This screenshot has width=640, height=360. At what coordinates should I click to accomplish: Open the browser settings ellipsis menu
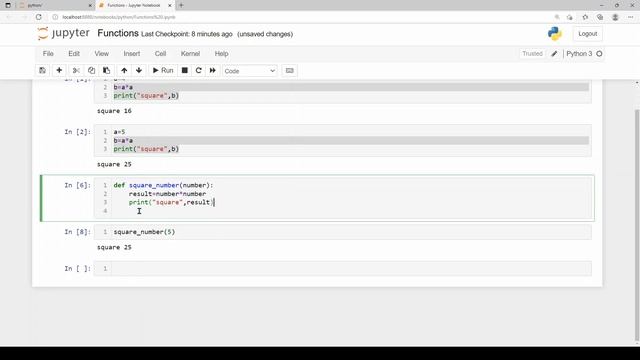pyautogui.click(x=631, y=17)
